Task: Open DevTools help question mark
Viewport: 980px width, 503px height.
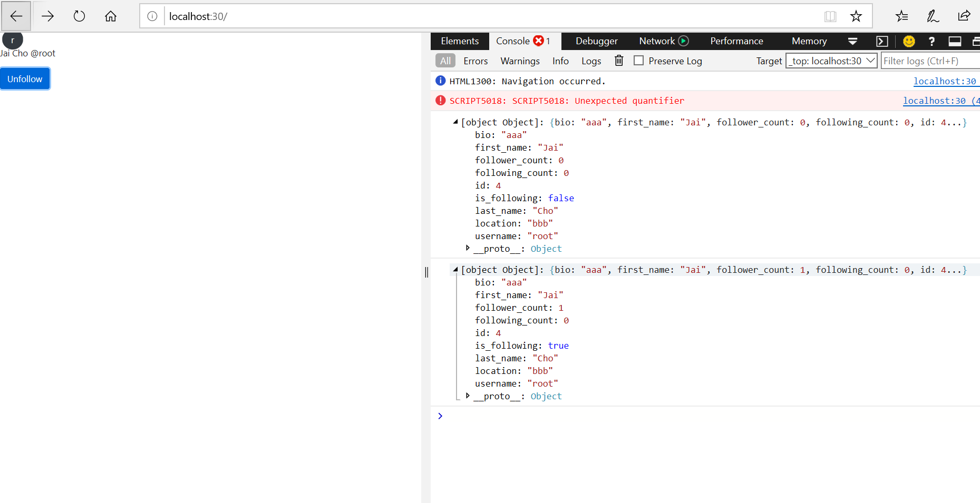Action: (932, 41)
